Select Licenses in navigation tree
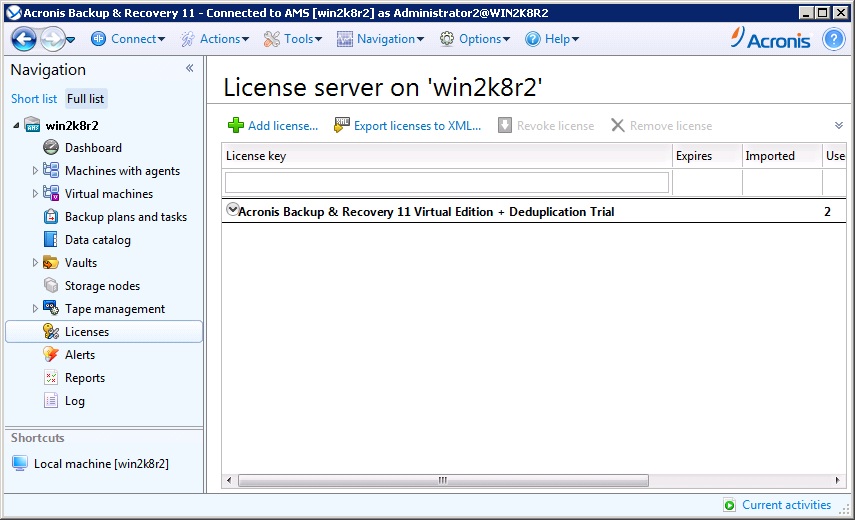Screen dimensions: 855x520 (104, 332)
